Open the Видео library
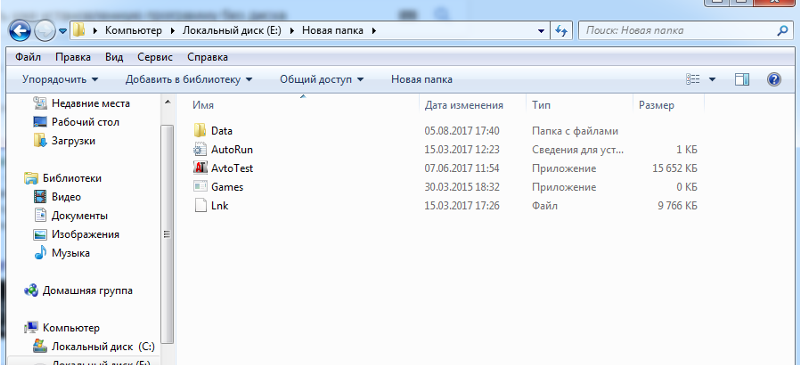Image resolution: width=800 pixels, height=365 pixels. (66, 197)
